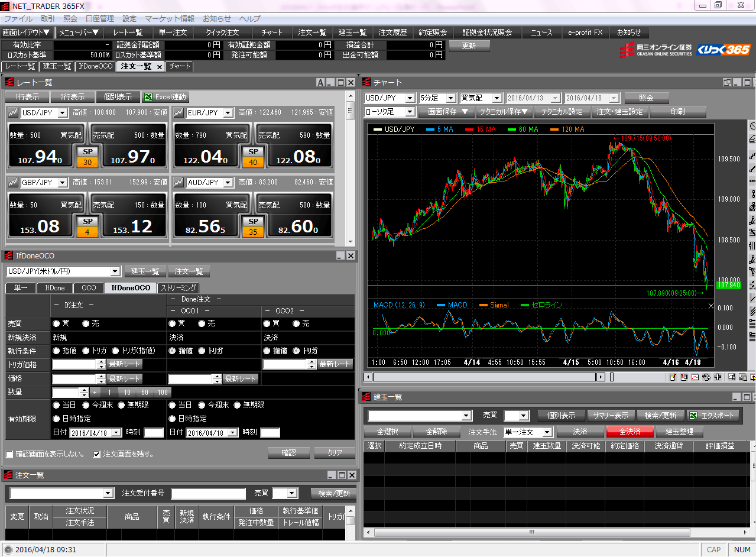Click the 注文受付番号 input field
756x557 pixels.
point(208,493)
